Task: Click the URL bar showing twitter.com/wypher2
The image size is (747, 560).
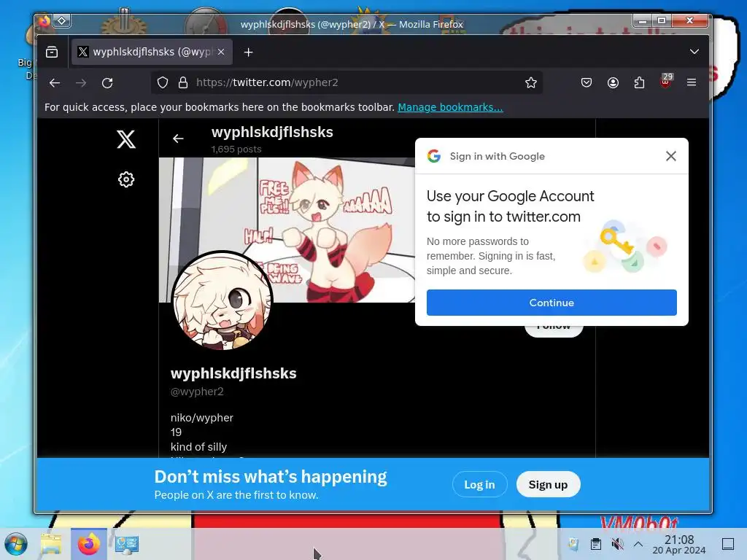Action: [347, 82]
